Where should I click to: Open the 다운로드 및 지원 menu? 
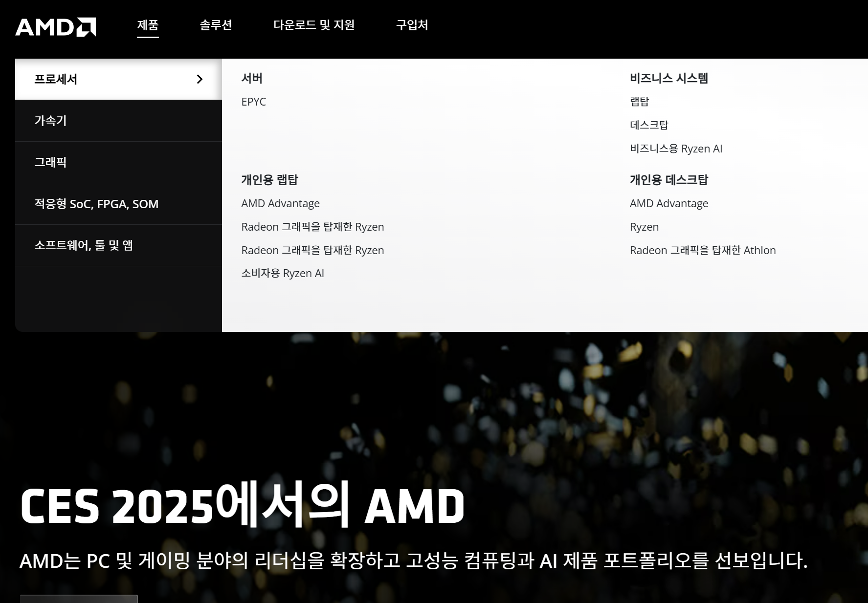314,25
